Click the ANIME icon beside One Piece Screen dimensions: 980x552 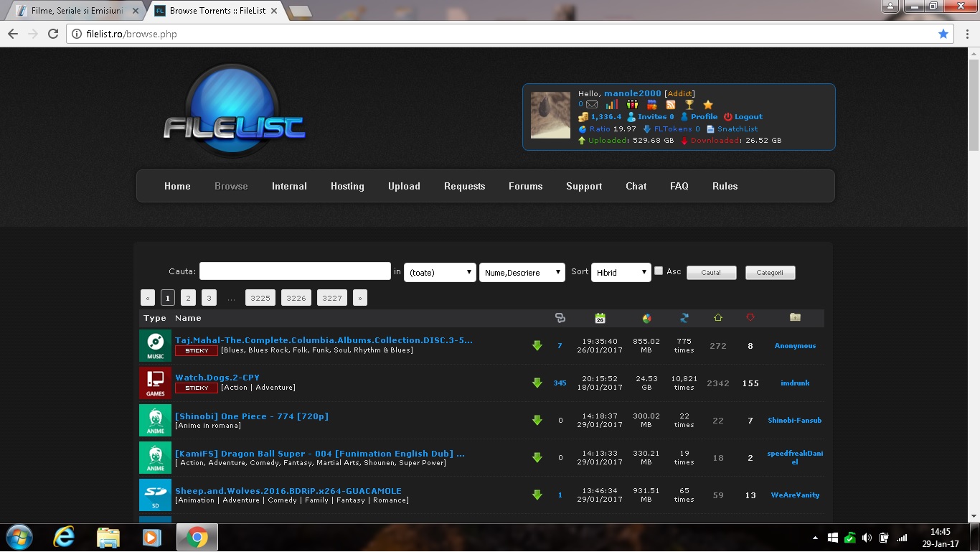pos(155,421)
